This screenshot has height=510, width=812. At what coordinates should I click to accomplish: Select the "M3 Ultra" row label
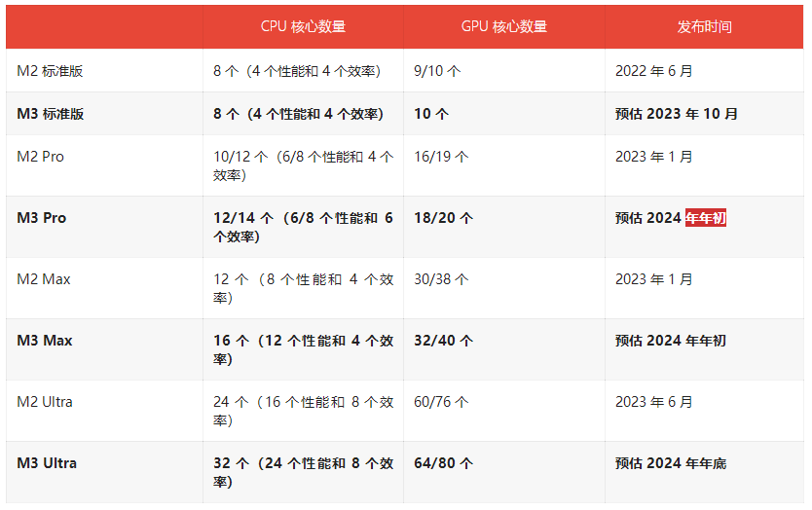coord(47,463)
